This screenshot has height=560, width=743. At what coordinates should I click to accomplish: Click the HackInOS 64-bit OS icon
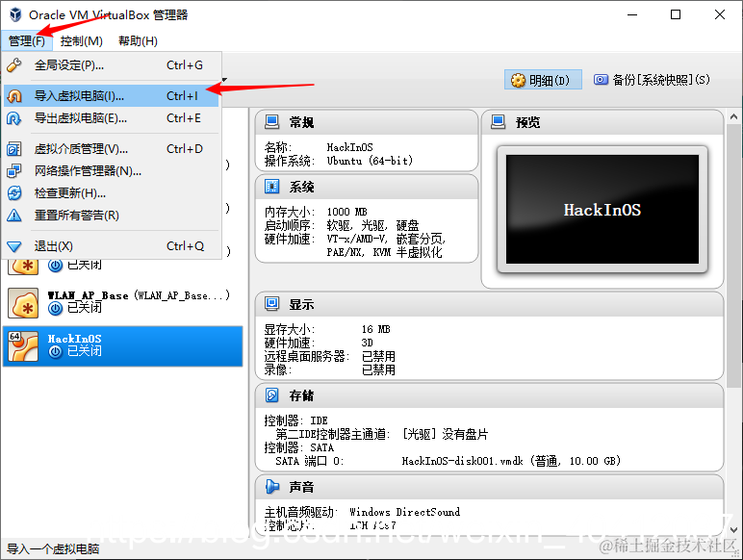point(23,346)
